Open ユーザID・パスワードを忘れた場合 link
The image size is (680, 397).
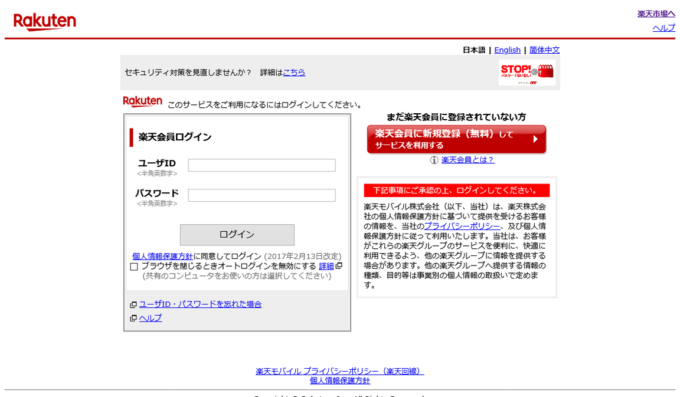[x=200, y=305]
